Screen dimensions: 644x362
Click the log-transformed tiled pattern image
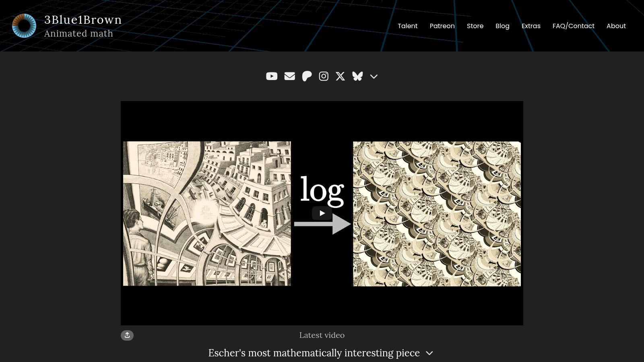[x=437, y=214]
